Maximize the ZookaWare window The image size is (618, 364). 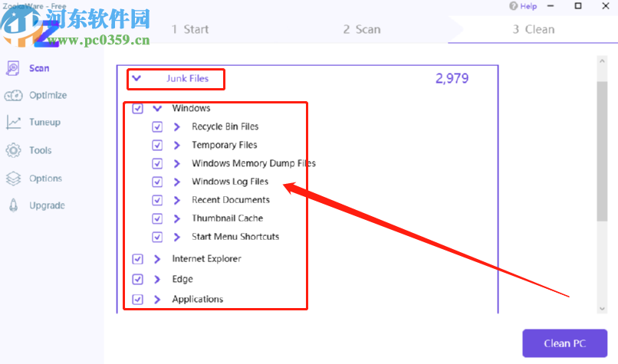pos(578,6)
